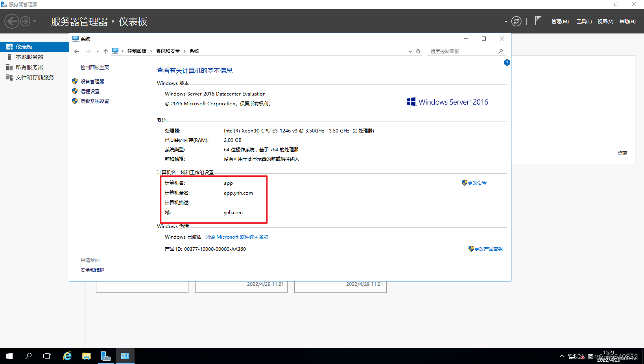The image size is (644, 364).
Task: Click 控制面板 breadcrumb in address bar
Action: pyautogui.click(x=137, y=51)
